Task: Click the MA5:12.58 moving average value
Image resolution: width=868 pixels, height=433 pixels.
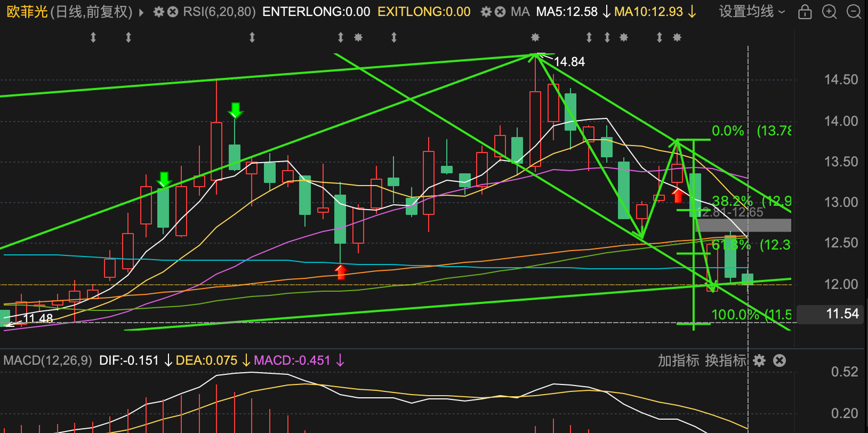Action: coord(567,12)
